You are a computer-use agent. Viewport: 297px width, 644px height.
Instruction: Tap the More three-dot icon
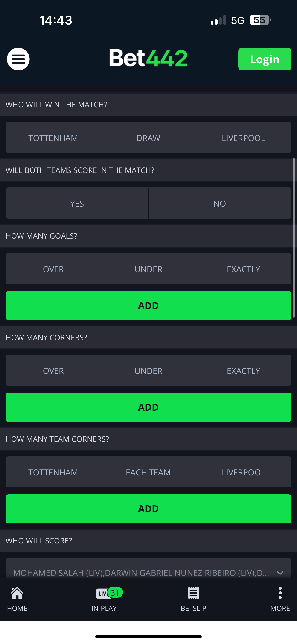[280, 593]
